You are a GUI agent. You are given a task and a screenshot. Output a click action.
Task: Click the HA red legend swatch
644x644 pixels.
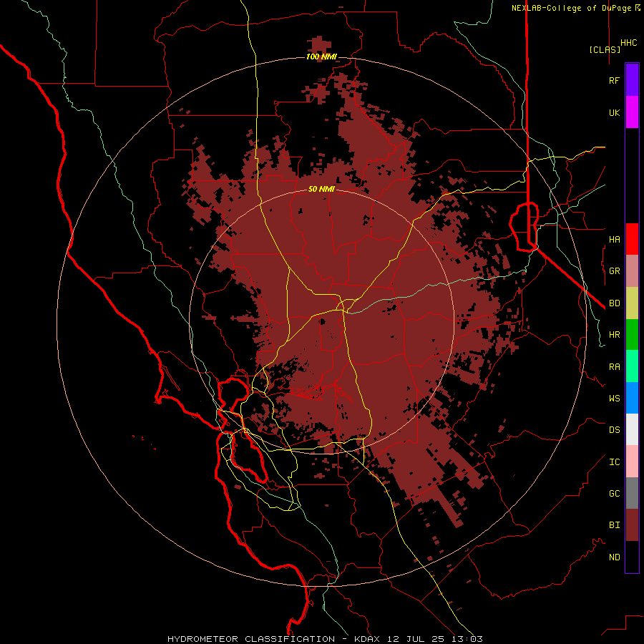click(632, 239)
